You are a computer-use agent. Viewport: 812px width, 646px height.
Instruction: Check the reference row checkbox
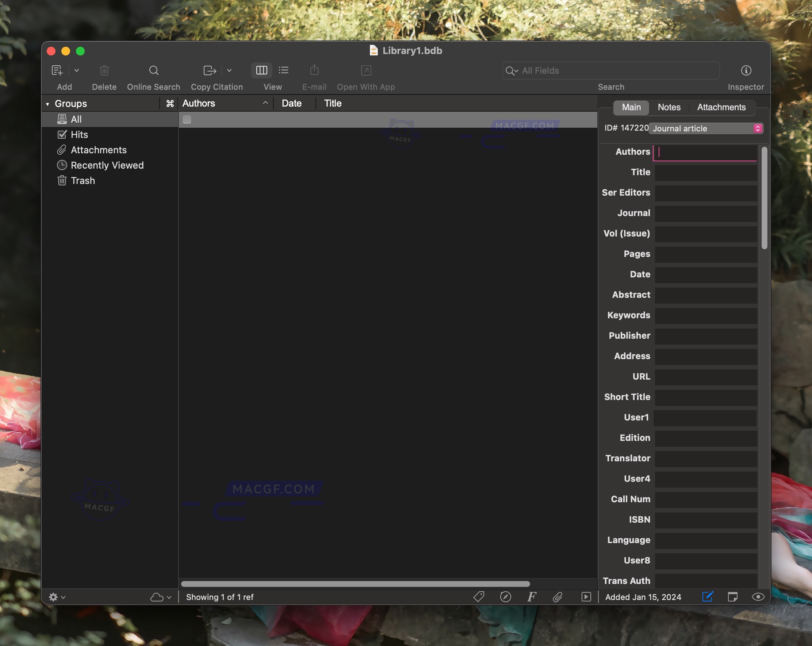(187, 120)
